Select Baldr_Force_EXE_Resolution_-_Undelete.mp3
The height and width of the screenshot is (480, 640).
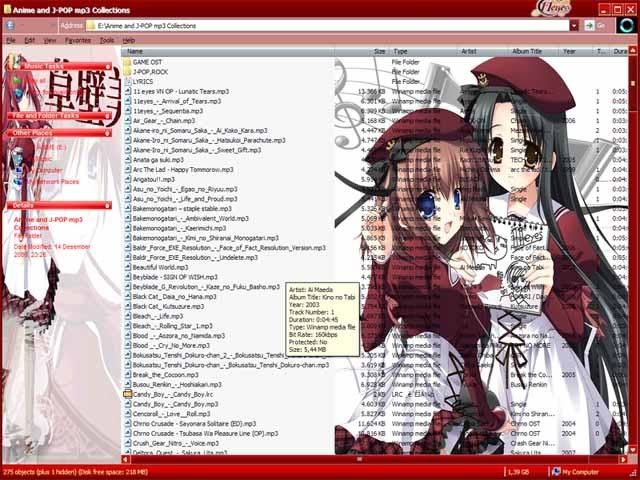[196, 258]
